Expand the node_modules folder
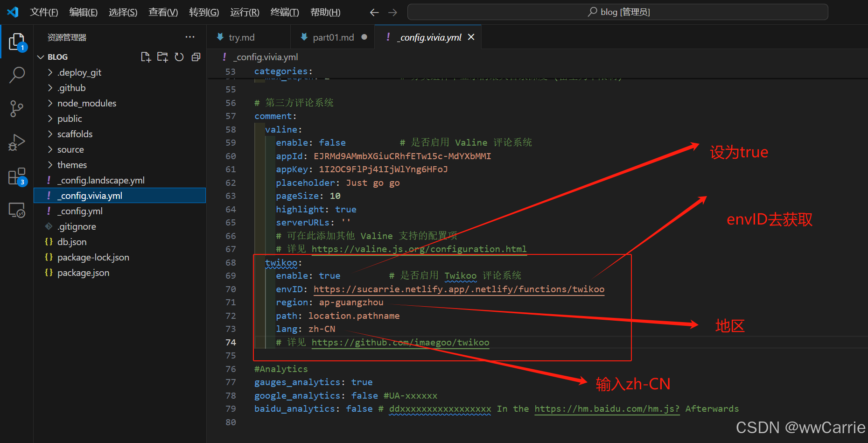Viewport: 868px width, 443px height. [x=120, y=103]
